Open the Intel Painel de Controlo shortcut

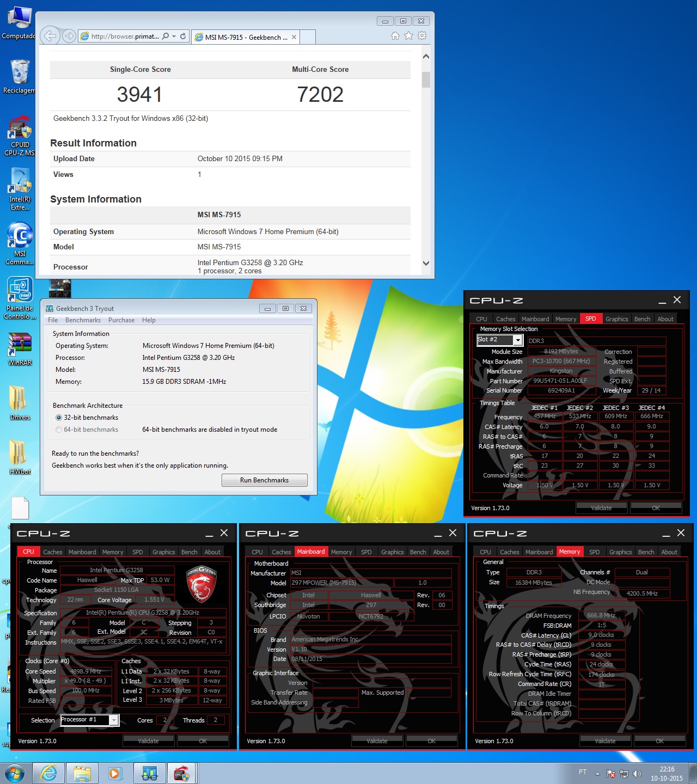pyautogui.click(x=19, y=298)
